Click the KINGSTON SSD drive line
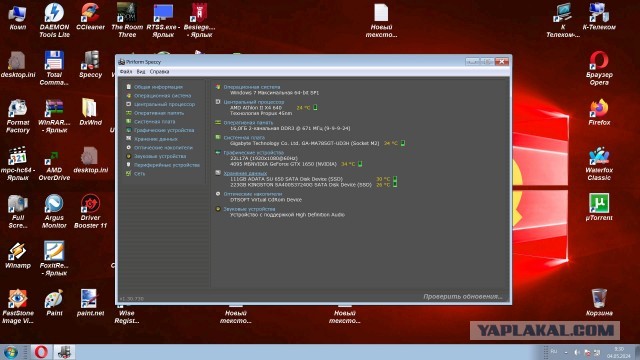Viewport: 640px width, 360px height. click(x=301, y=184)
